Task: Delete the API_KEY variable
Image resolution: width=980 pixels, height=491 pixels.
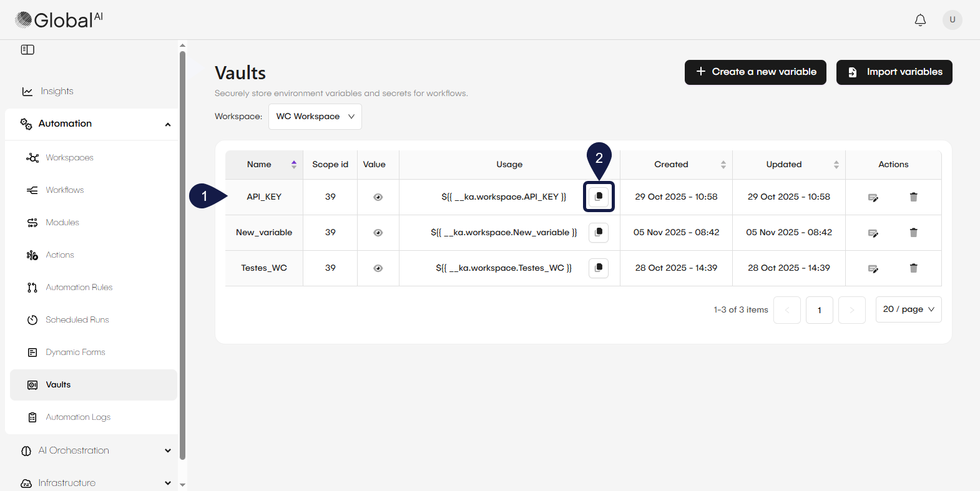Action: [913, 197]
